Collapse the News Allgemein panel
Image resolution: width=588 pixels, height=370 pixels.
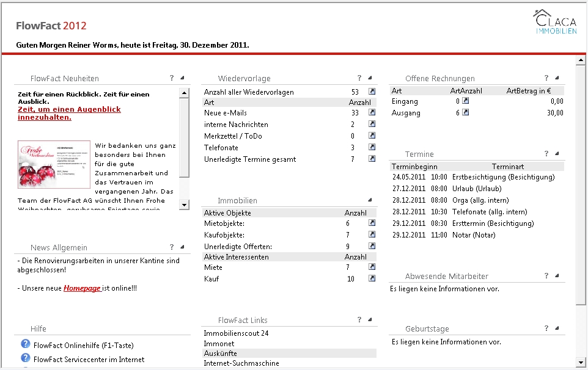(x=182, y=247)
